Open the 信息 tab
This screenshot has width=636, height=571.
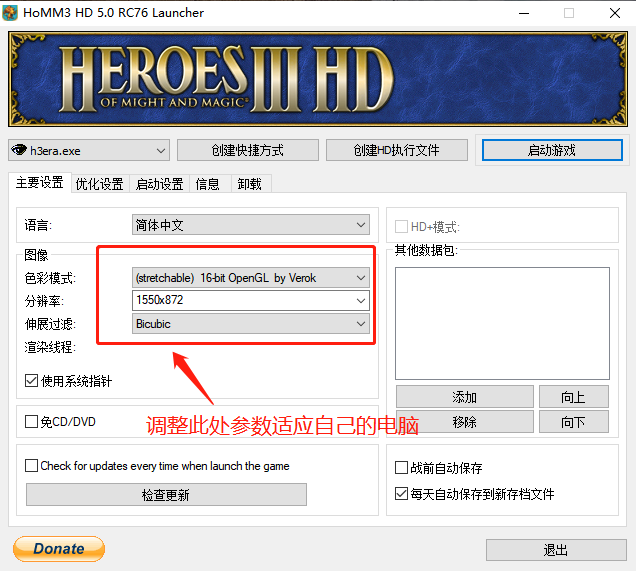pos(208,184)
